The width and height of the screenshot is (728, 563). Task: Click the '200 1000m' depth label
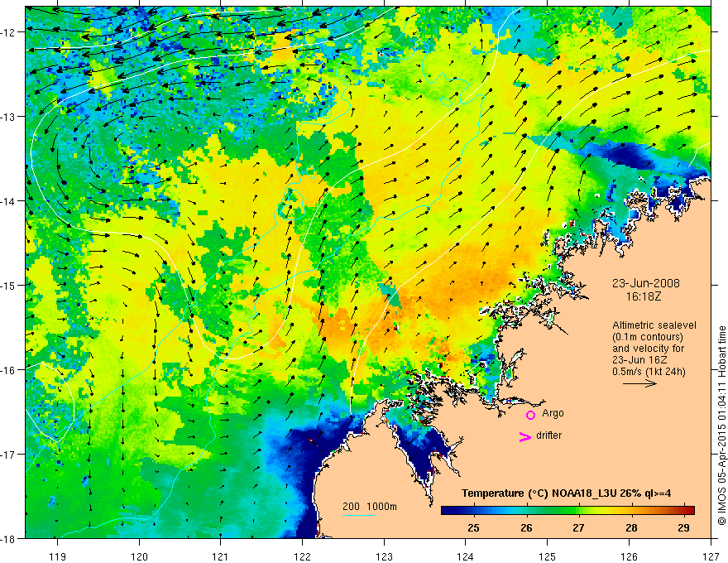tap(370, 507)
